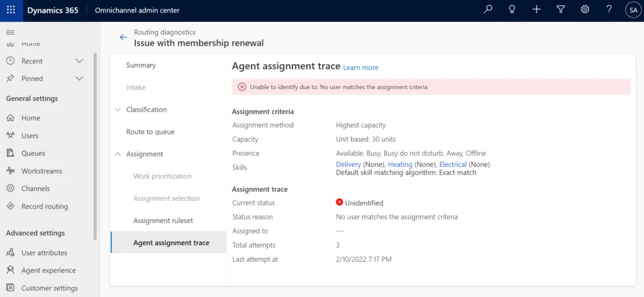The width and height of the screenshot is (644, 297).
Task: Click 'Unit based: 30 units' capacity value
Action: (x=366, y=139)
